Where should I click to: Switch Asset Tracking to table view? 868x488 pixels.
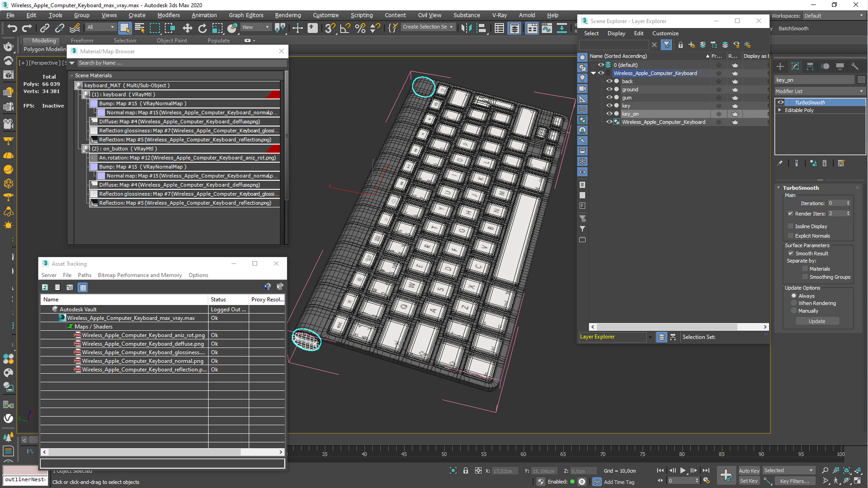[83, 287]
